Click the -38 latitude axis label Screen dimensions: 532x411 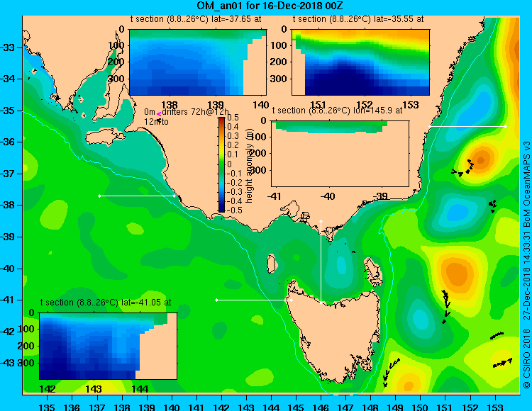pyautogui.click(x=8, y=205)
